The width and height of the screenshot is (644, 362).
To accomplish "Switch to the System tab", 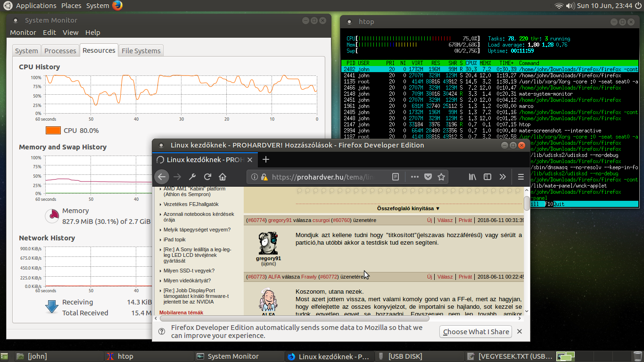I will pos(26,51).
